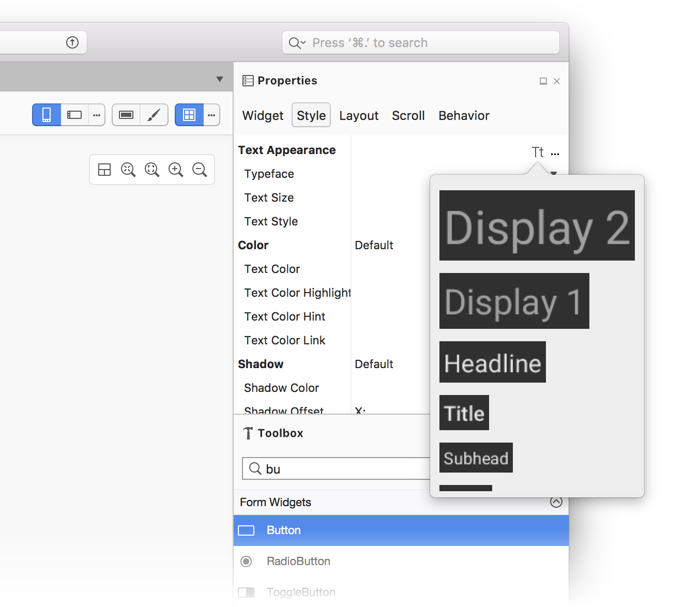Switch to landscape device orientation icon
Viewport: 700px width, 607px height.
point(74,115)
